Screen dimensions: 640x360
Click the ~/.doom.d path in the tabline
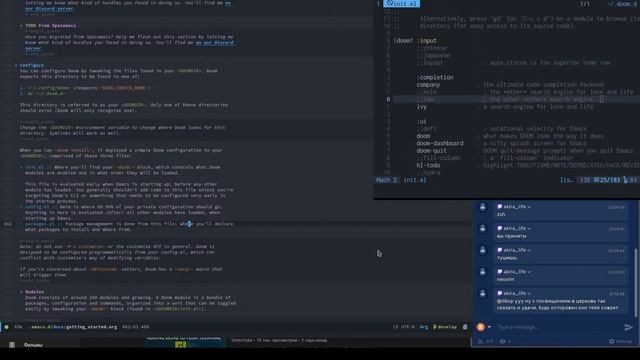623,4
